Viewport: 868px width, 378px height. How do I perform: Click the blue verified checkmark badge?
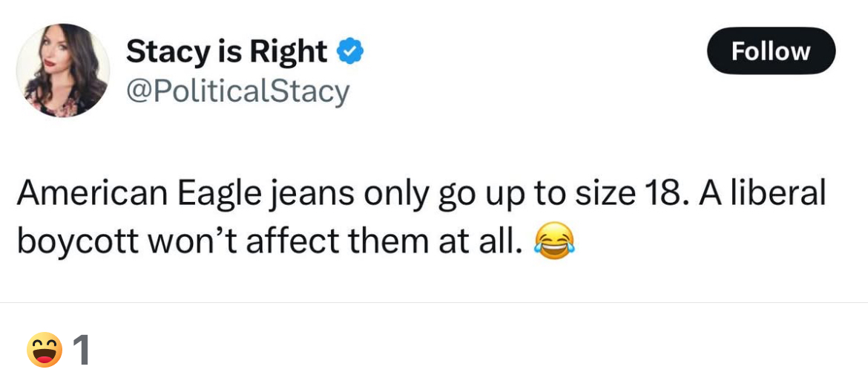pyautogui.click(x=350, y=52)
